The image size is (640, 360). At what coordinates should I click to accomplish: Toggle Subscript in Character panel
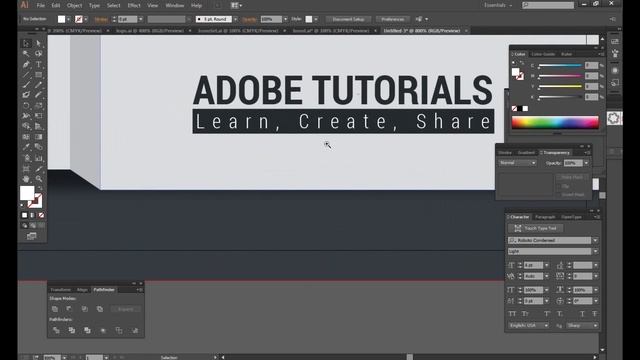pyautogui.click(x=560, y=314)
